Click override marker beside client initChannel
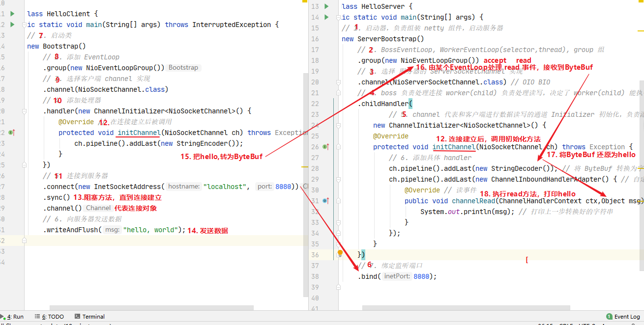 [x=11, y=133]
